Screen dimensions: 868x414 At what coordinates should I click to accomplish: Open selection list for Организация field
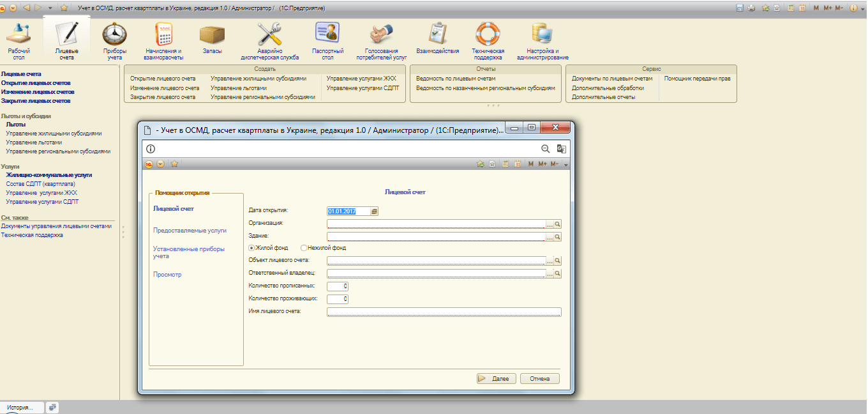[550, 224]
